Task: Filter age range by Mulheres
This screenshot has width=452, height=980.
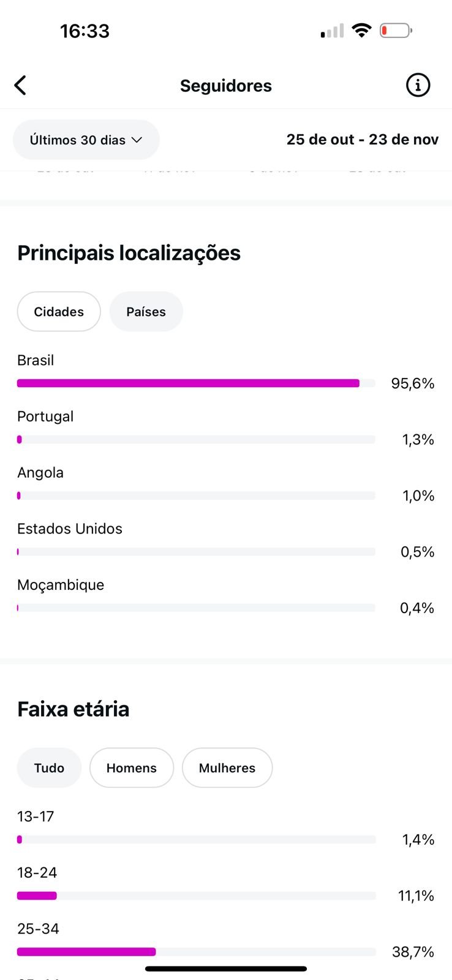Action: (227, 768)
